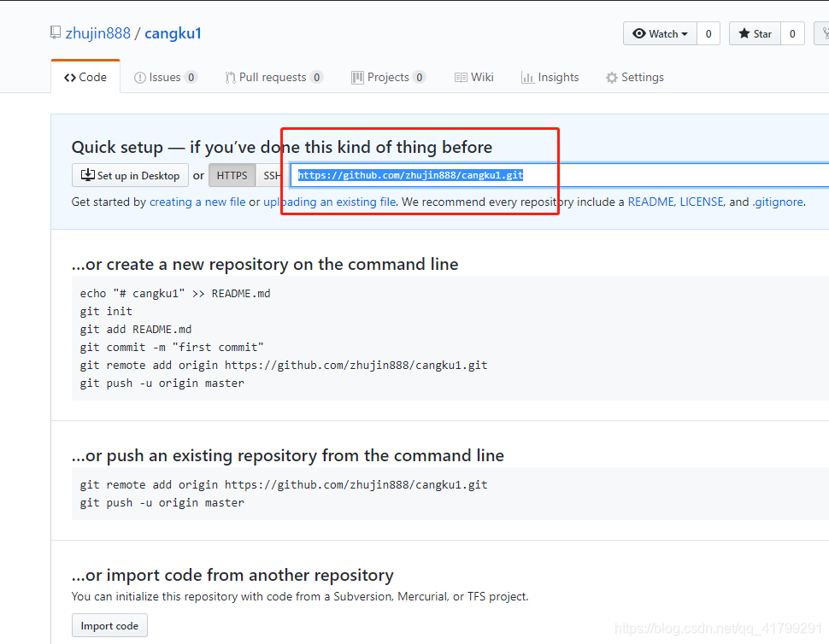Open the .gitignore link
829x644 pixels.
778,202
